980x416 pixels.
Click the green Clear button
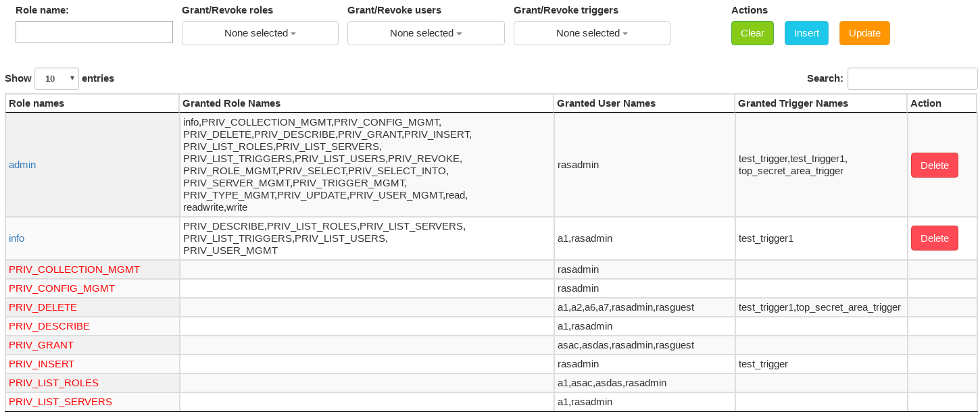[x=752, y=32]
